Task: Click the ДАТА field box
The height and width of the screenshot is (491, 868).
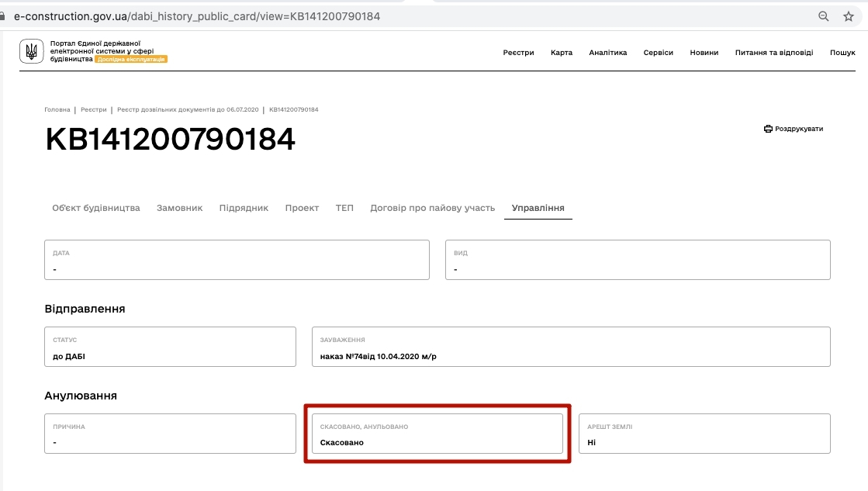Action: tap(237, 260)
